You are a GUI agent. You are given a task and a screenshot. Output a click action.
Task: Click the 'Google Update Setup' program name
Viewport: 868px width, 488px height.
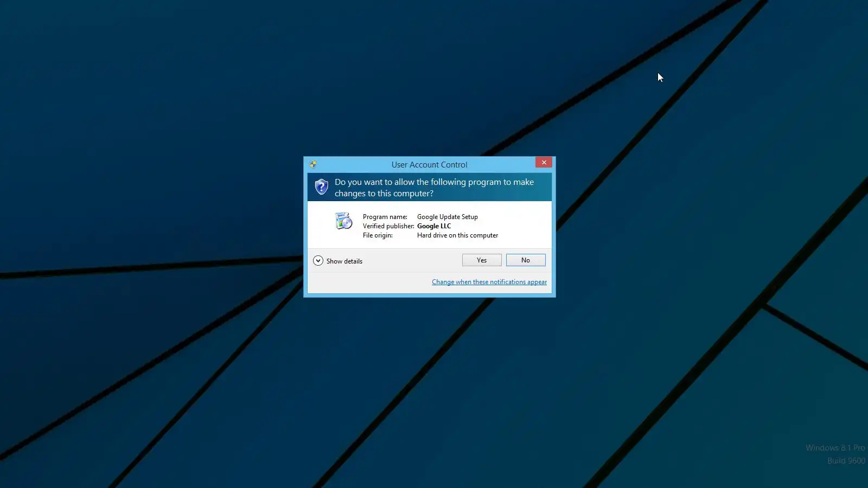tap(448, 217)
